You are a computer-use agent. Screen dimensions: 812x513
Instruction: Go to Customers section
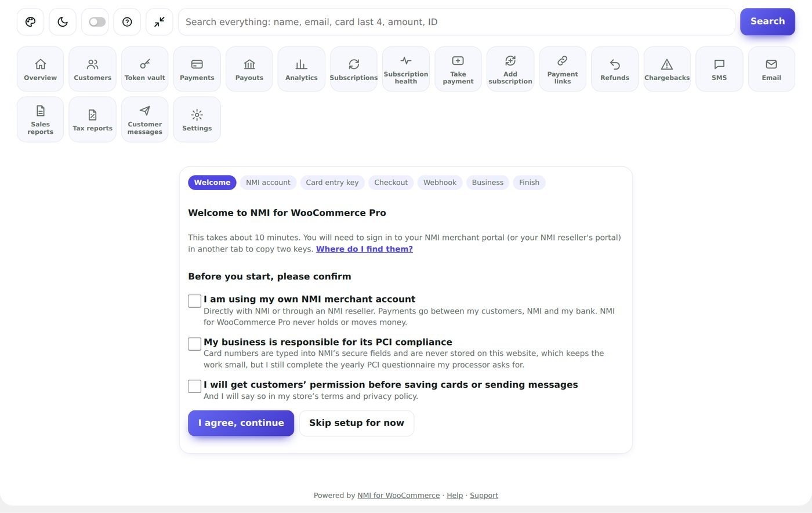click(93, 69)
